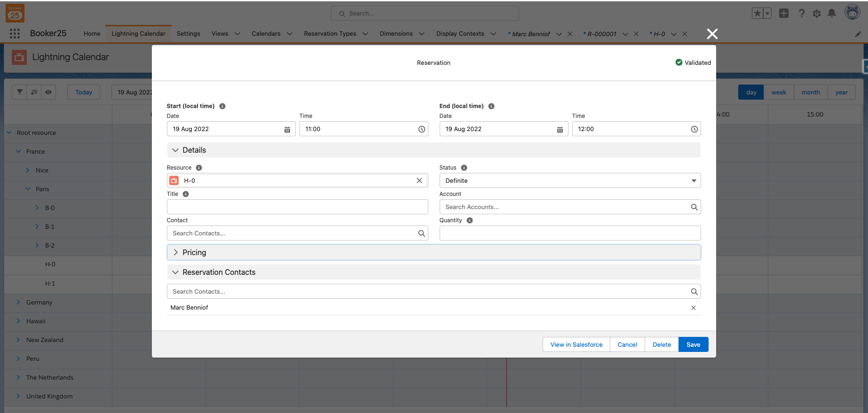Screen dimensions: 868x413
Task: Toggle the calendar visibility eye icon
Action: tap(48, 92)
